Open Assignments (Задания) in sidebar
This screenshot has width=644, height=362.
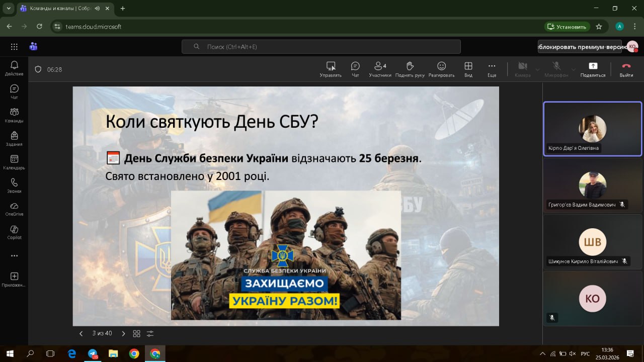click(14, 138)
